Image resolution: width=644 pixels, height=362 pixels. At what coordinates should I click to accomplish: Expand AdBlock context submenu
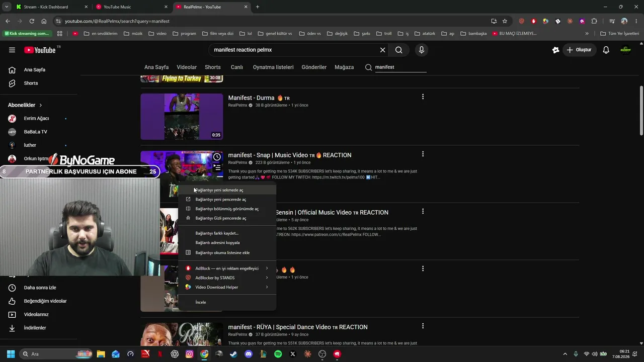[227, 268]
